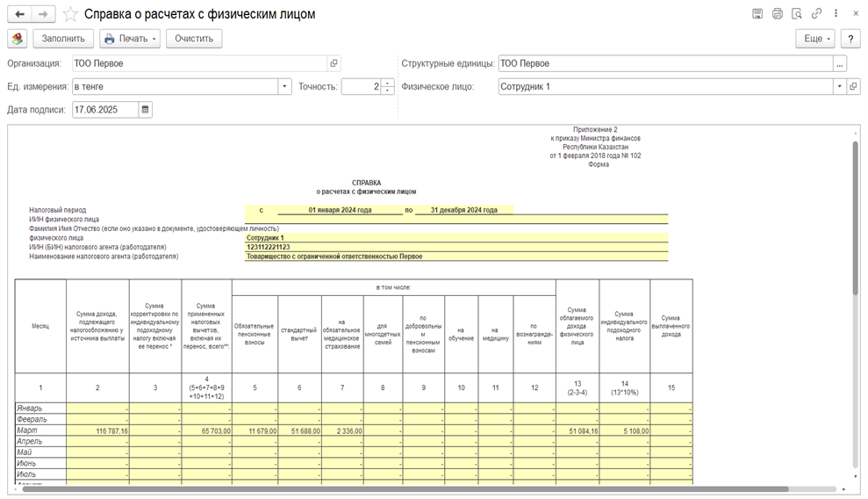Viewport: 868px width, 499px height.
Task: Click the 'Месяц' column header
Action: click(40, 326)
